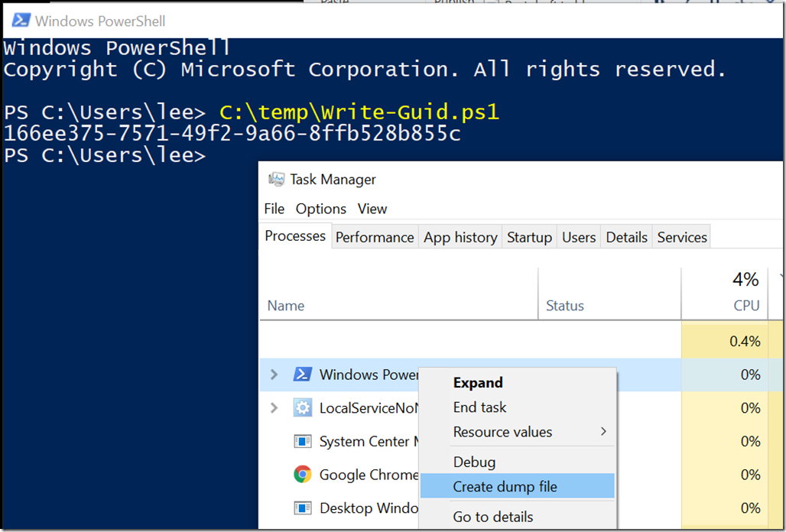Image resolution: width=786 pixels, height=532 pixels.
Task: Open the File menu in Task Manager
Action: coord(274,209)
